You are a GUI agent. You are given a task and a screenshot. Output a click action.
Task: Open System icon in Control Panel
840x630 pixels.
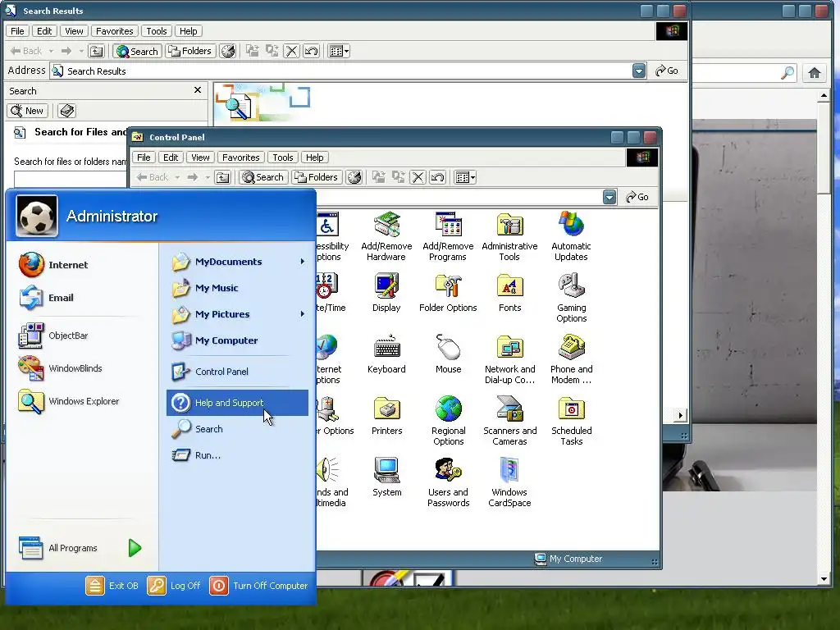click(386, 477)
